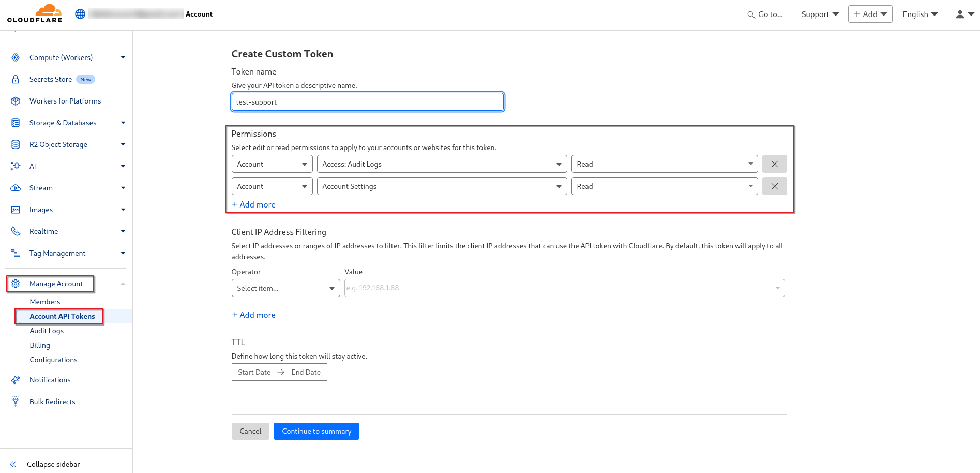Open Account API Tokens page
Viewport: 980px width, 473px height.
point(62,316)
